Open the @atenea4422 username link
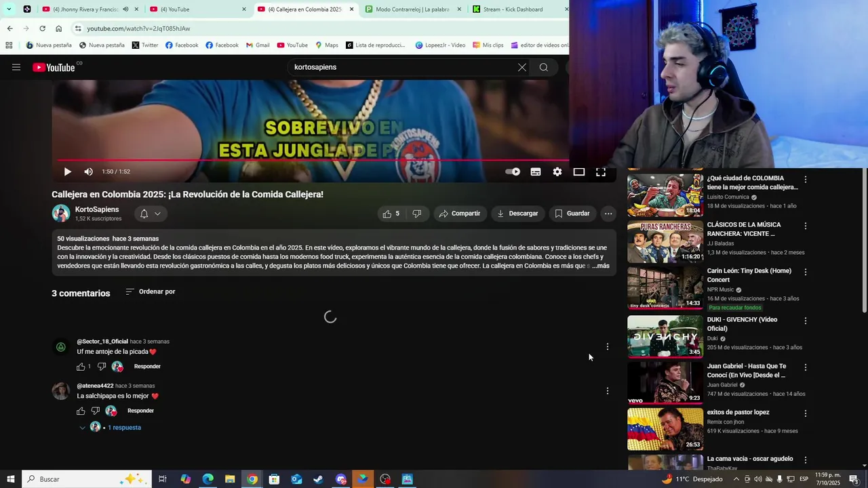The width and height of the screenshot is (868, 488). (x=95, y=386)
